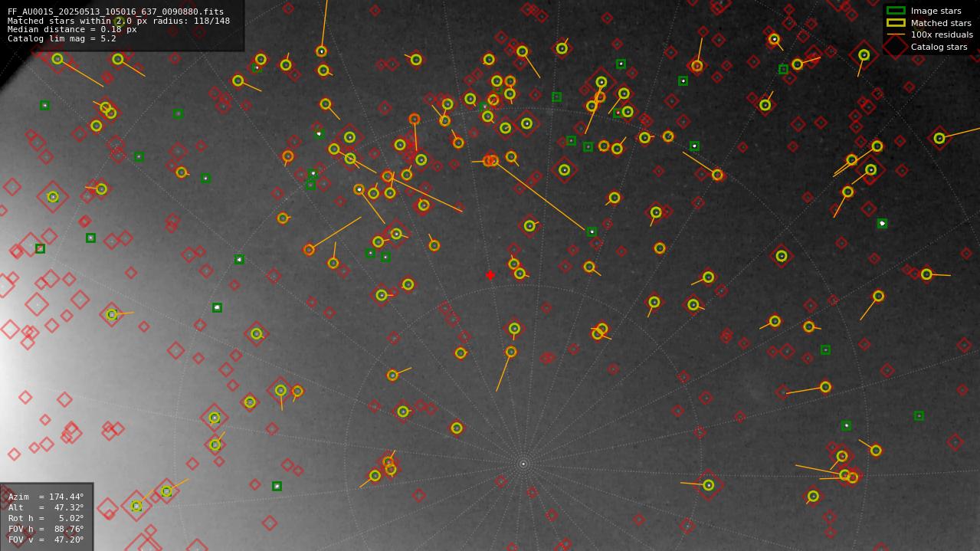Click the 'Azim = 174.44°' readout

click(46, 497)
